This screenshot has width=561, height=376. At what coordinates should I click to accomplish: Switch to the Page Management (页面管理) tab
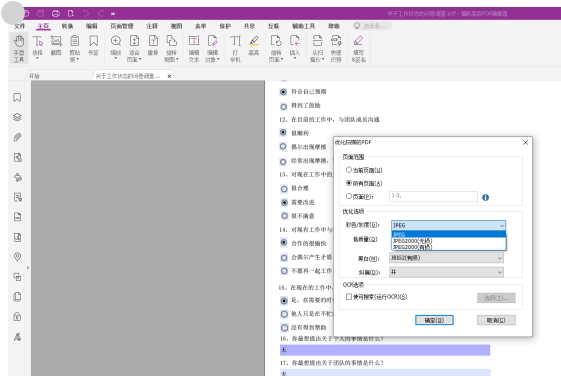[122, 26]
